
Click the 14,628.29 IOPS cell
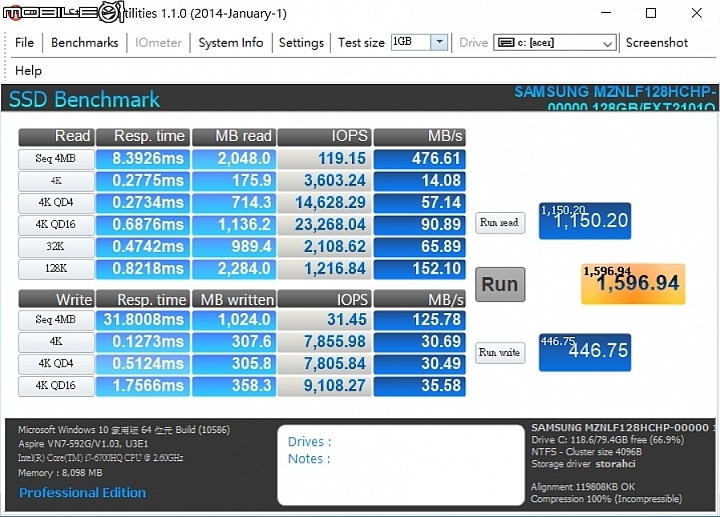[x=324, y=202]
